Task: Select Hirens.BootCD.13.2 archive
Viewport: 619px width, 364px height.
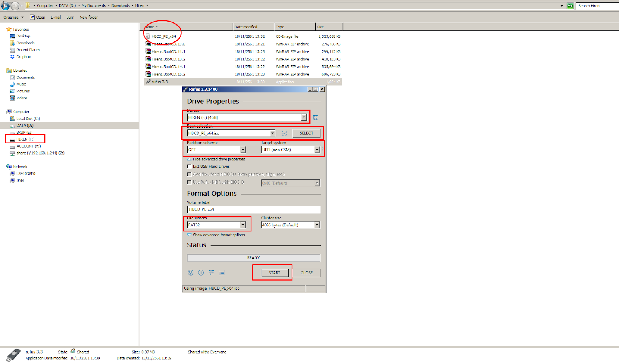Action: 243,59
